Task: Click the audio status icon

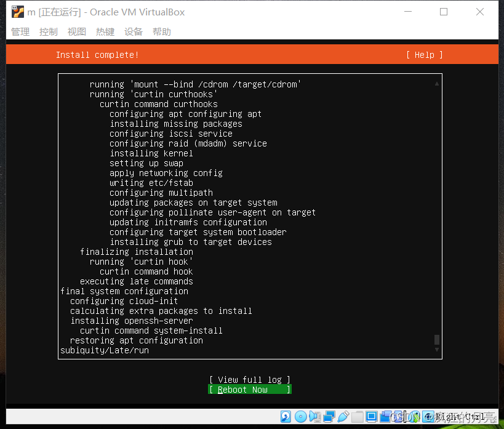Action: coord(314,416)
